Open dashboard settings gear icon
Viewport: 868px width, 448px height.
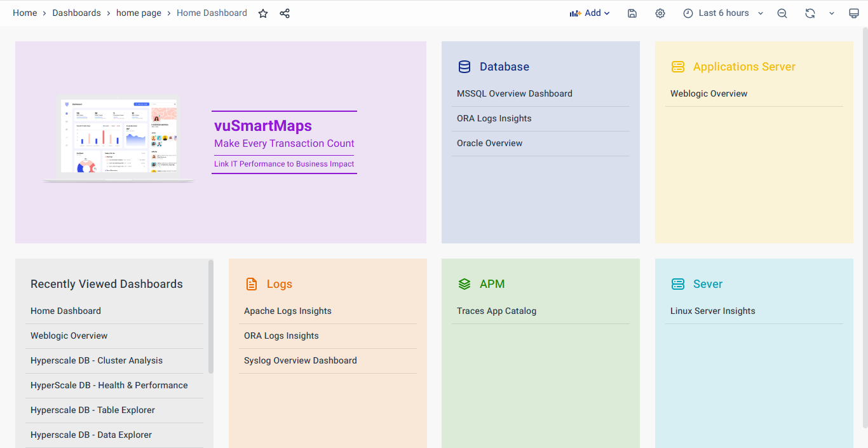pyautogui.click(x=660, y=13)
